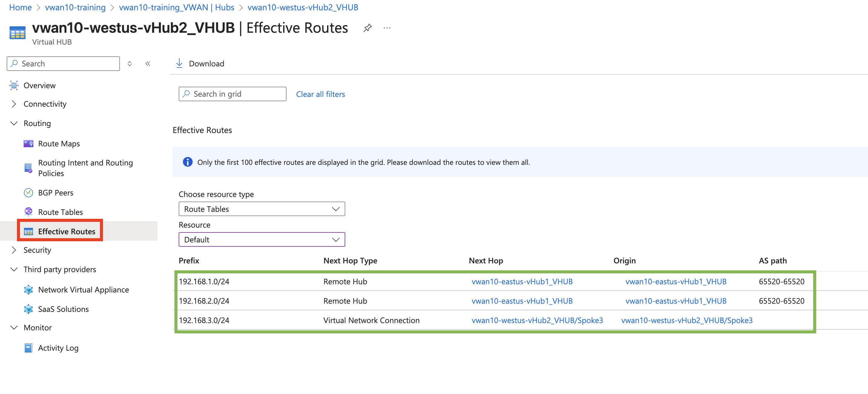Click the SaaS Solutions cube icon
Viewport: 868px width, 394px height.
pyautogui.click(x=28, y=309)
